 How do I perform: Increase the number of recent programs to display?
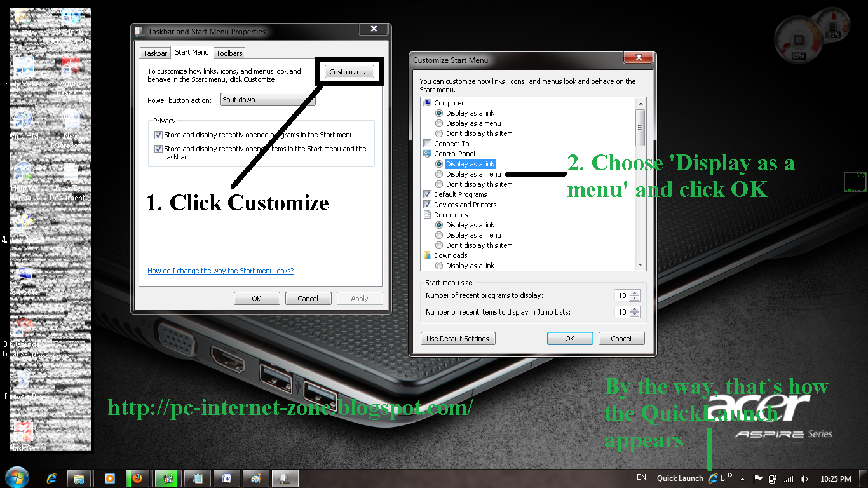point(633,292)
